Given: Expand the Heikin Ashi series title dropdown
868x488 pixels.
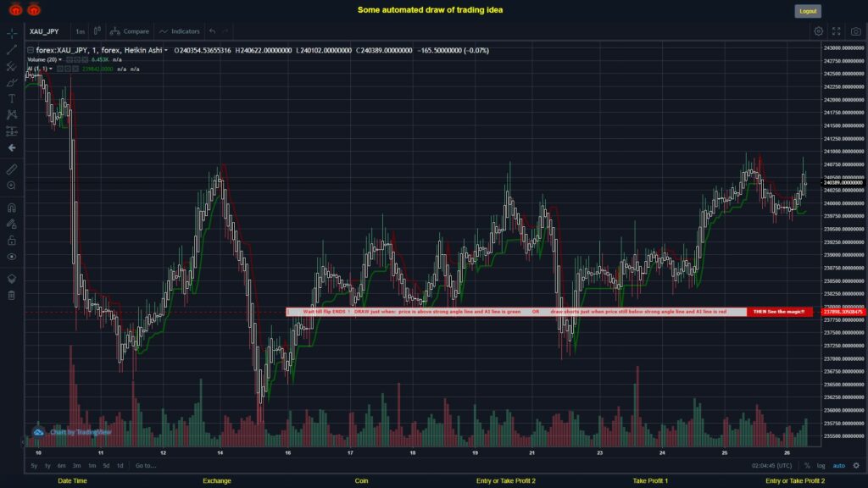Looking at the screenshot, I should click(165, 50).
